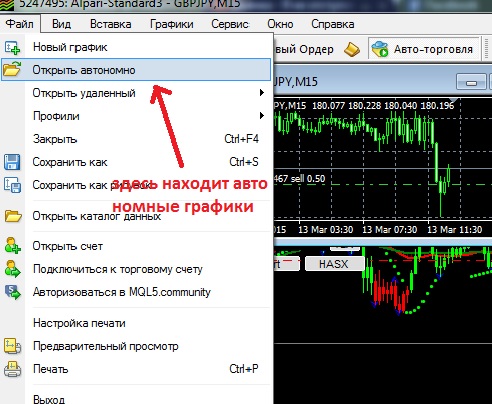Viewport: 492px width, 404px height.
Task: Click the Сохранить как рисунок icon
Action: coord(12,185)
